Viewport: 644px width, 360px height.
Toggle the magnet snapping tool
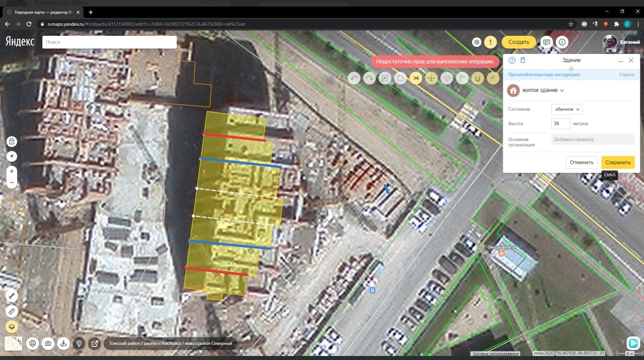point(478,78)
